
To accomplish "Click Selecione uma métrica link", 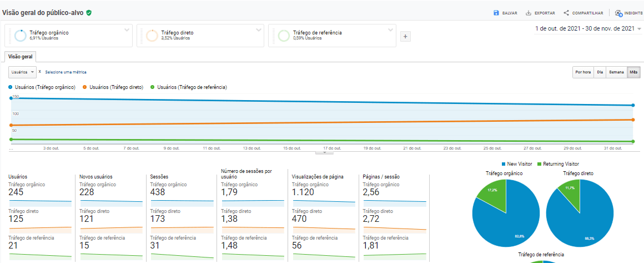I will (x=66, y=72).
